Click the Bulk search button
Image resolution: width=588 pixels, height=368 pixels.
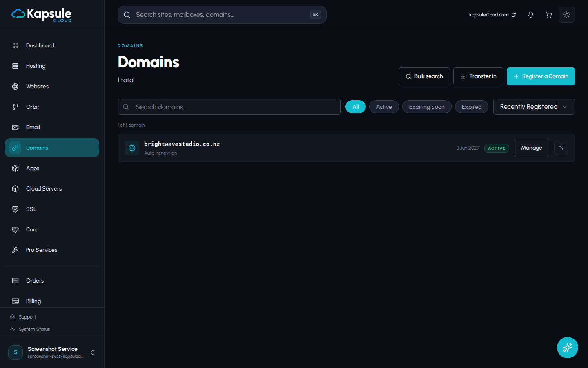click(x=424, y=76)
